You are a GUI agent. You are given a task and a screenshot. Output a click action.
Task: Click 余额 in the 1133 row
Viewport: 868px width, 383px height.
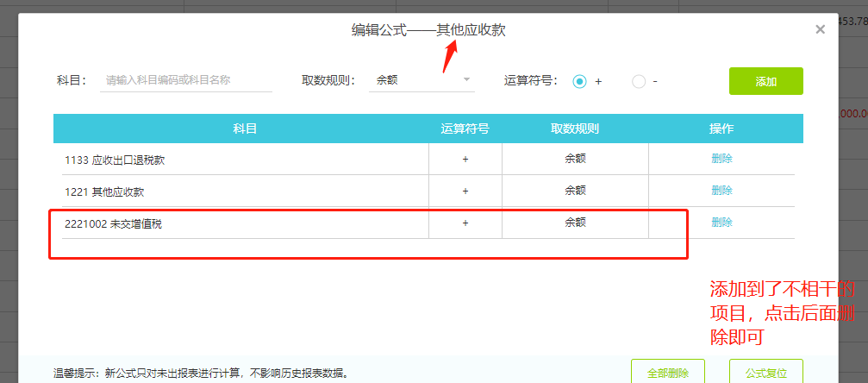[575, 159]
